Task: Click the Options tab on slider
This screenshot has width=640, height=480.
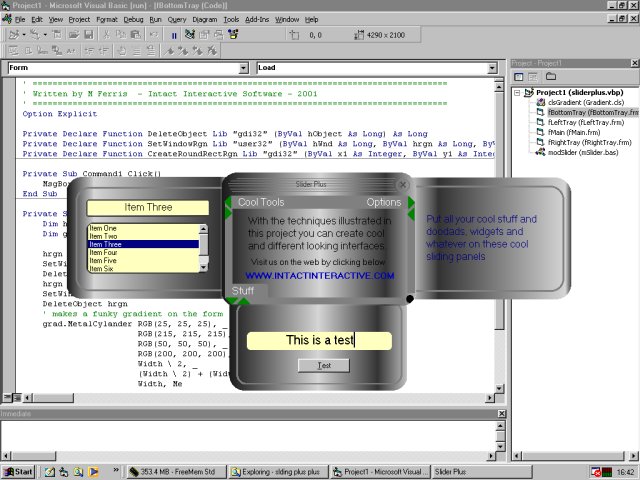Action: click(383, 202)
